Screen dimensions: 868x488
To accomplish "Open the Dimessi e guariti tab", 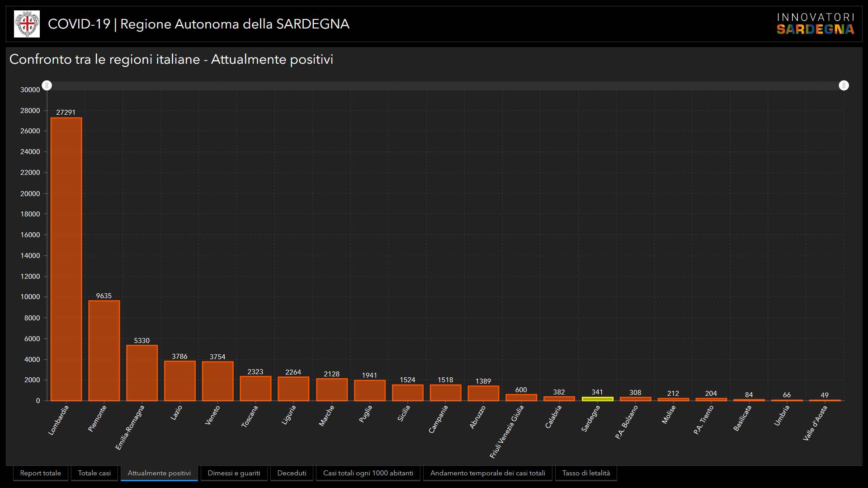I will pos(234,473).
